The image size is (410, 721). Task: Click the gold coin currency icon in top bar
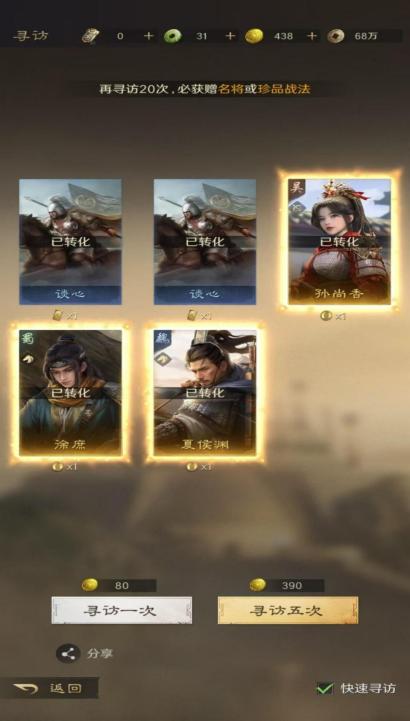[254, 36]
